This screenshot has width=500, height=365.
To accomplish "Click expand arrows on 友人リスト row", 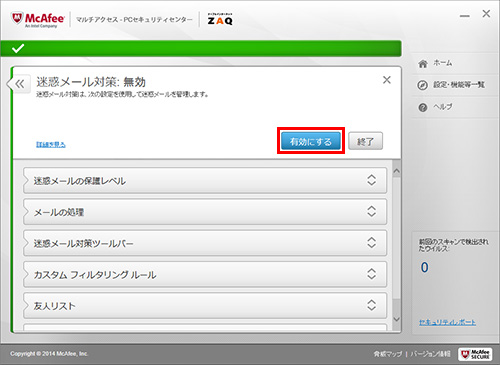I will point(372,305).
